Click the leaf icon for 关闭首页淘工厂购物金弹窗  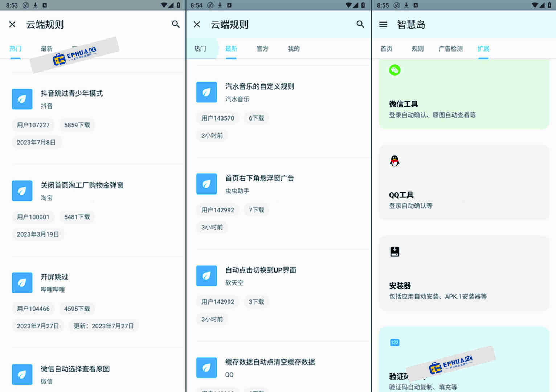(22, 191)
